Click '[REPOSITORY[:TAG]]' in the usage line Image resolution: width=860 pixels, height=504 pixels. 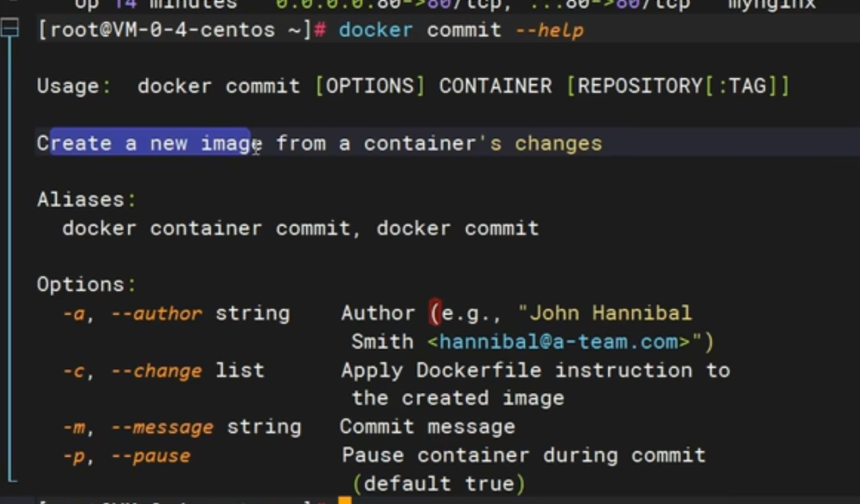678,86
